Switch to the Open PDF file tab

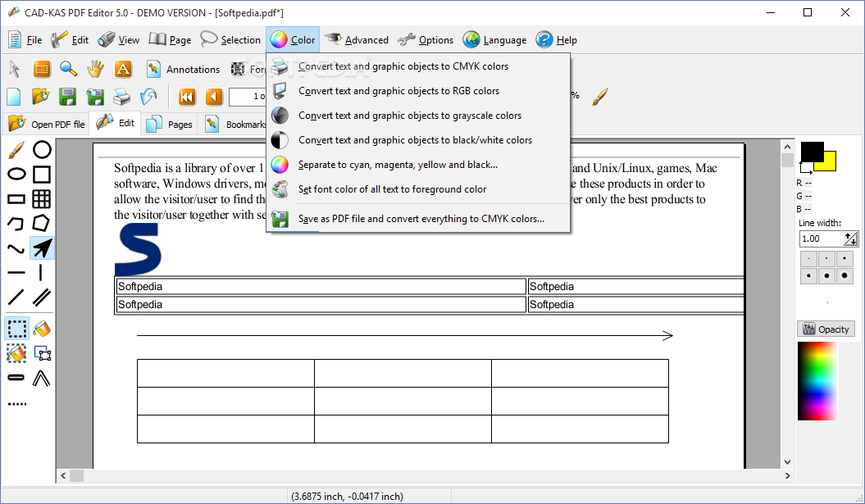click(47, 124)
